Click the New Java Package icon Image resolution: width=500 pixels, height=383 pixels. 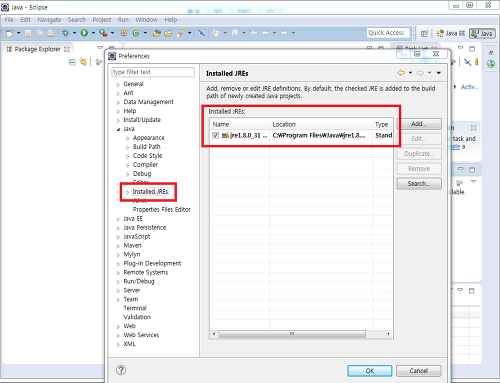(124, 33)
